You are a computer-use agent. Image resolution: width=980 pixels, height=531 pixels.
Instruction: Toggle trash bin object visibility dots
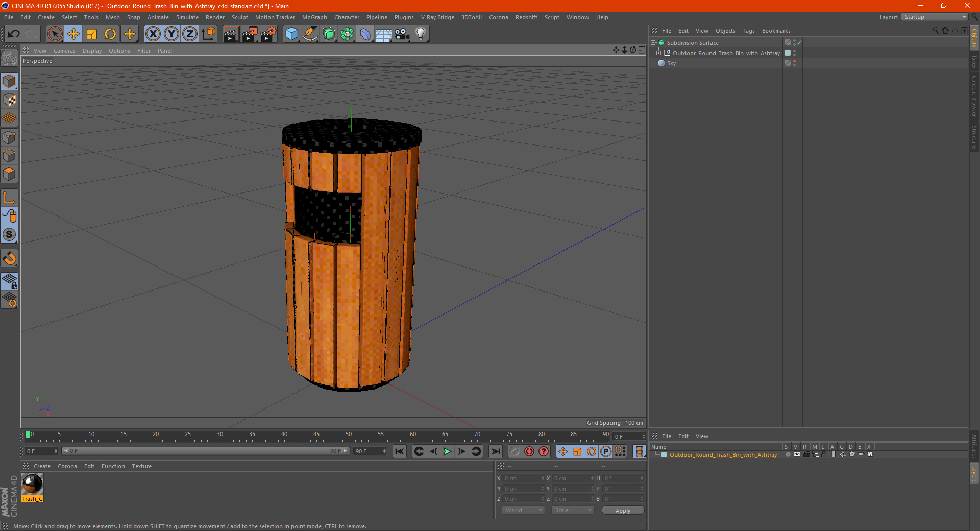[x=794, y=53]
